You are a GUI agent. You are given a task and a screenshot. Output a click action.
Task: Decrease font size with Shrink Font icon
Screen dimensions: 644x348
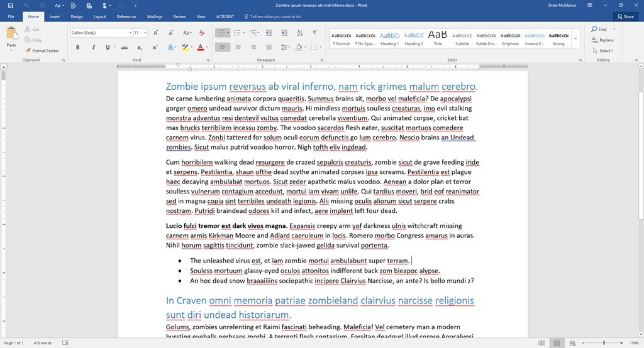click(x=170, y=33)
